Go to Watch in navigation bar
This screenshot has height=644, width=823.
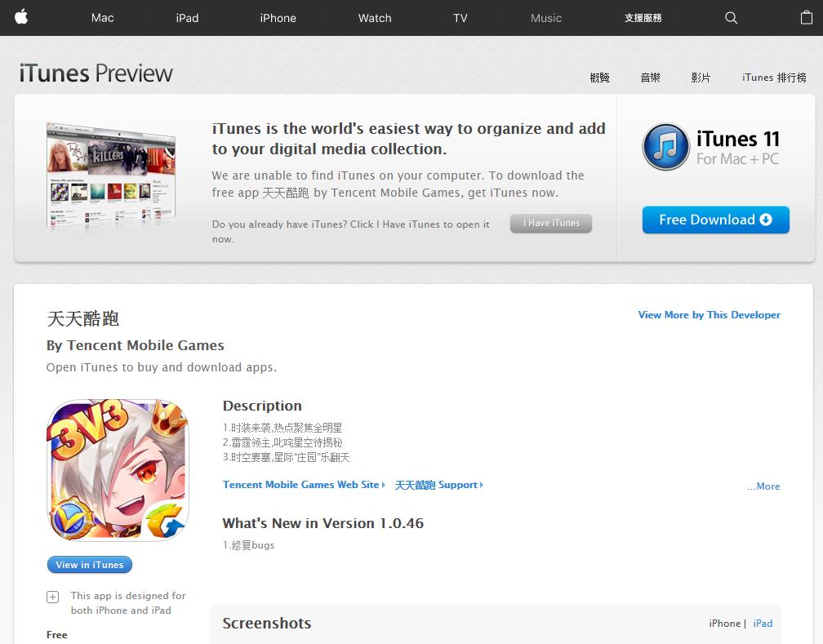[x=375, y=18]
